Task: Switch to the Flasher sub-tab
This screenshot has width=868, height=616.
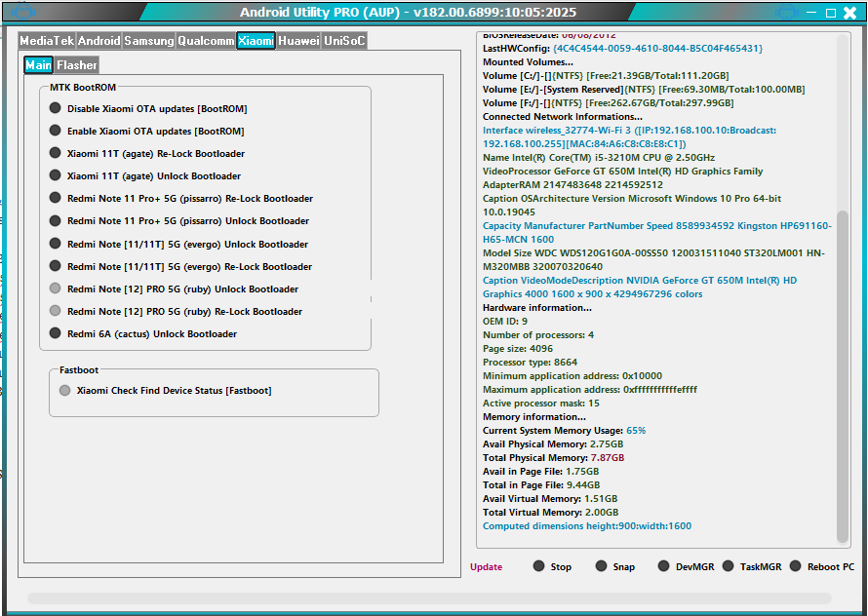Action: tap(76, 64)
